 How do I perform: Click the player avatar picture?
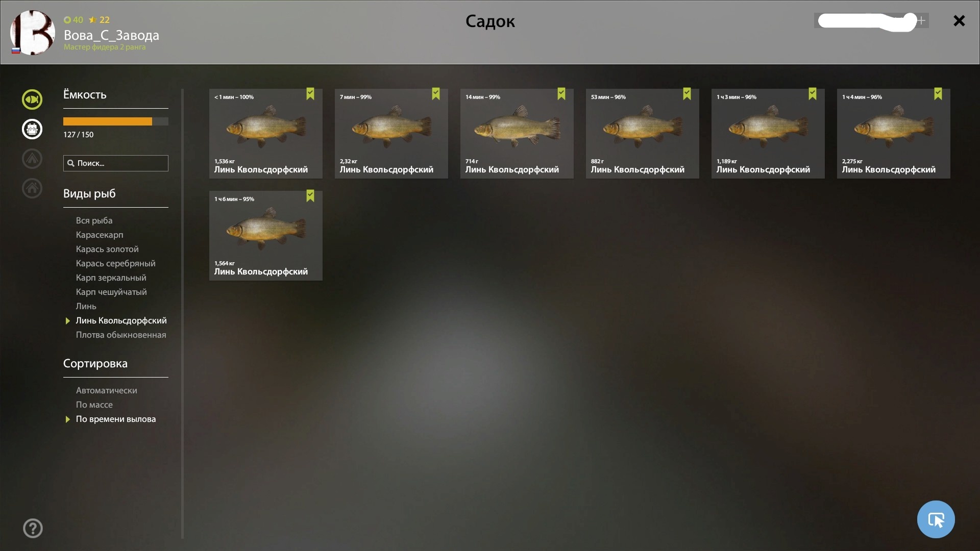point(33,32)
